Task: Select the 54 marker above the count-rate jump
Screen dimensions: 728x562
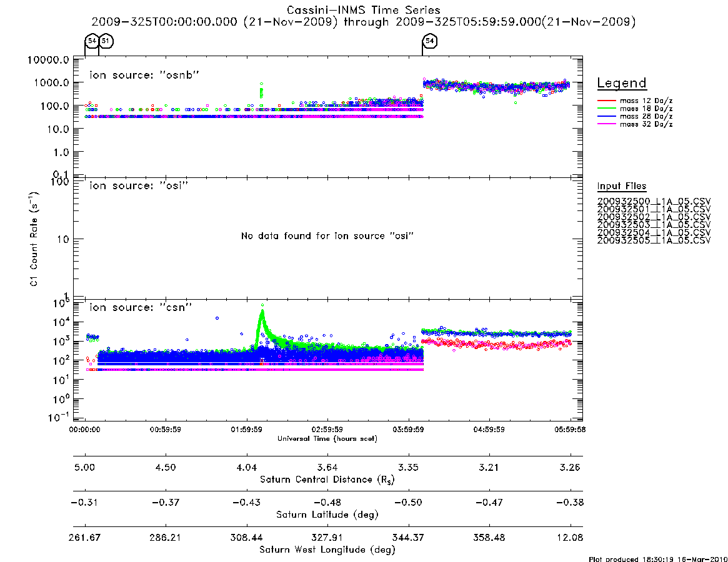Action: [430, 41]
